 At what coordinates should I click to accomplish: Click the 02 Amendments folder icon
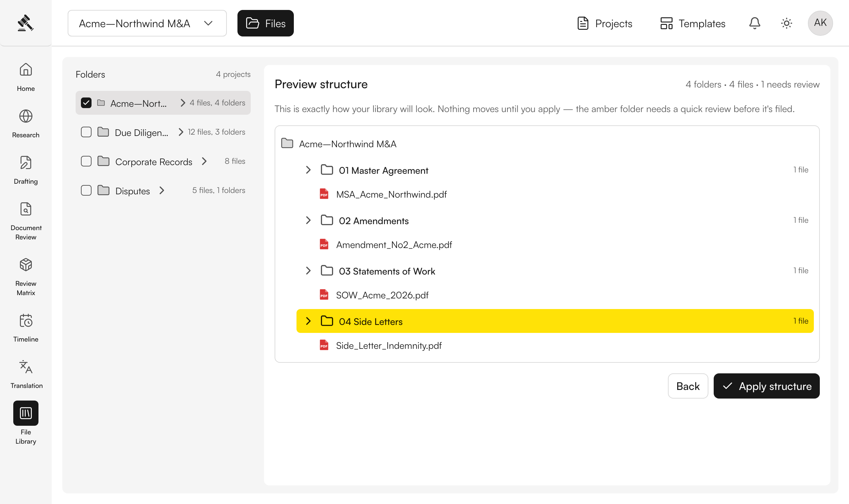[327, 220]
